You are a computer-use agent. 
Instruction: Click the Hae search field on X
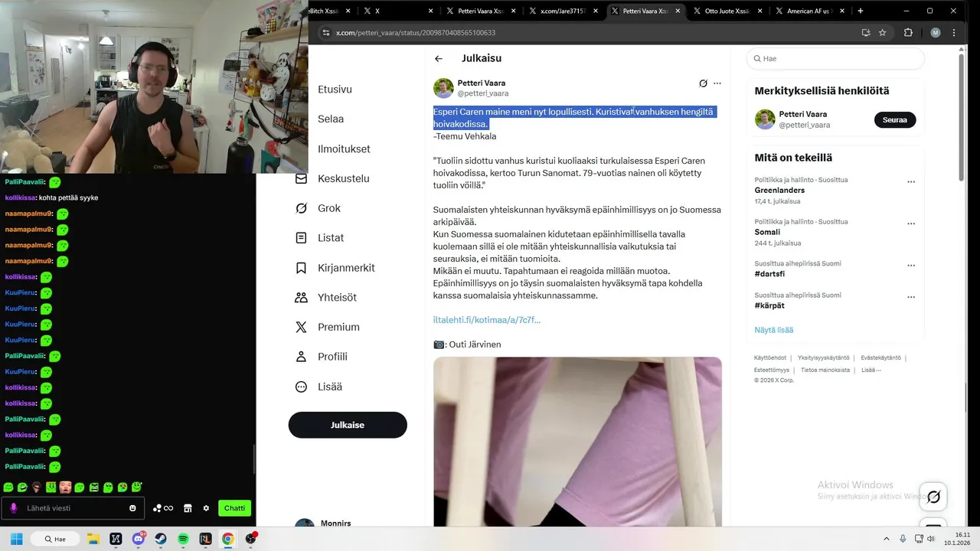[835, 58]
